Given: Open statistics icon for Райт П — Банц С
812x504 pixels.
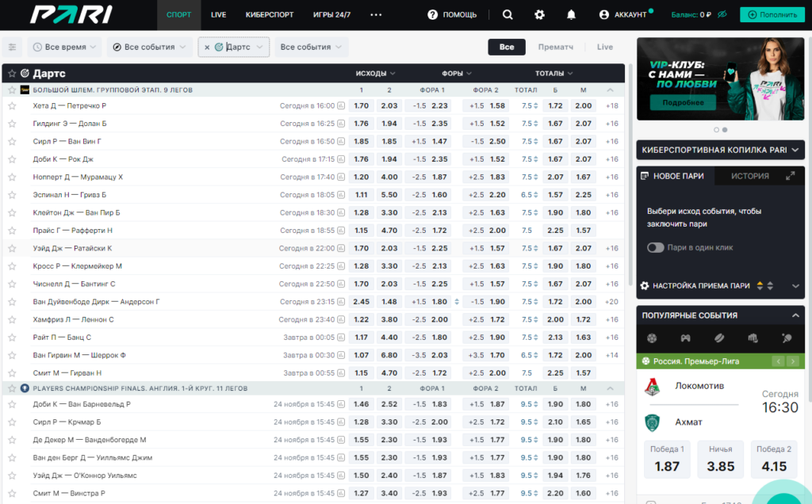Looking at the screenshot, I should pyautogui.click(x=341, y=338).
